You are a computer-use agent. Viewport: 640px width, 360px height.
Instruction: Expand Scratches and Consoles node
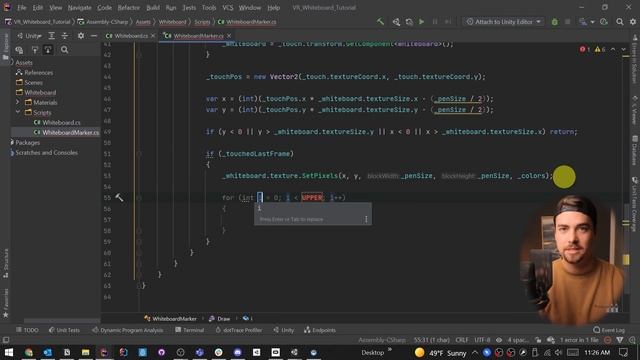tap(12, 153)
